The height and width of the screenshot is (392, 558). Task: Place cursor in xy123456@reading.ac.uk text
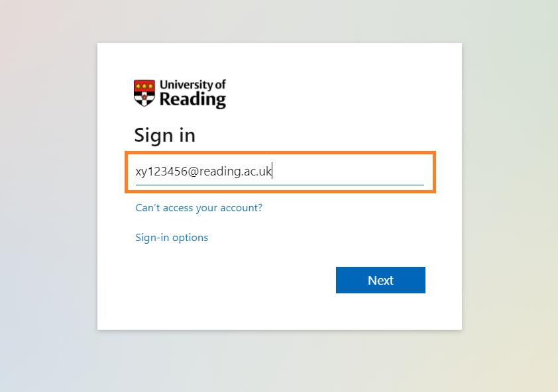[203, 172]
